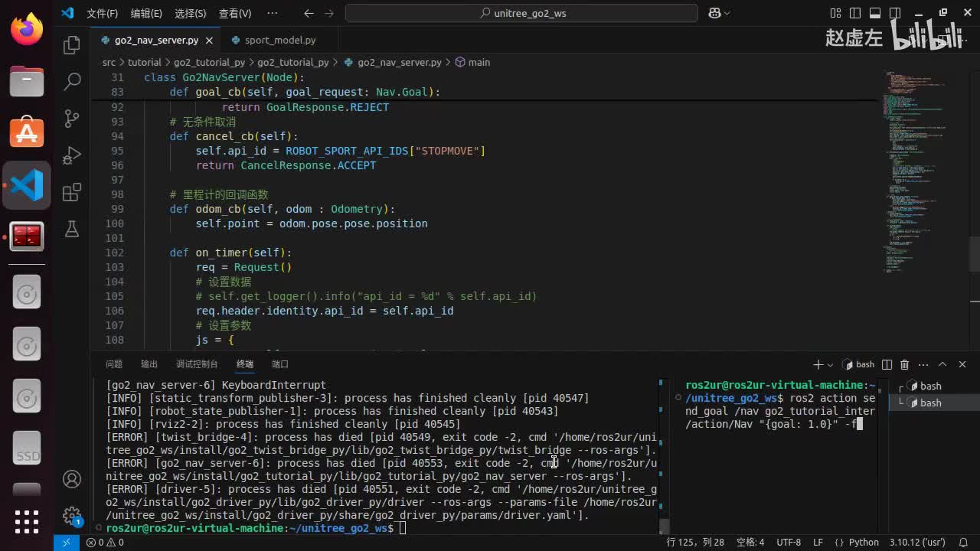The image size is (980, 551).
Task: Open the Search view in activity bar
Action: click(x=72, y=81)
